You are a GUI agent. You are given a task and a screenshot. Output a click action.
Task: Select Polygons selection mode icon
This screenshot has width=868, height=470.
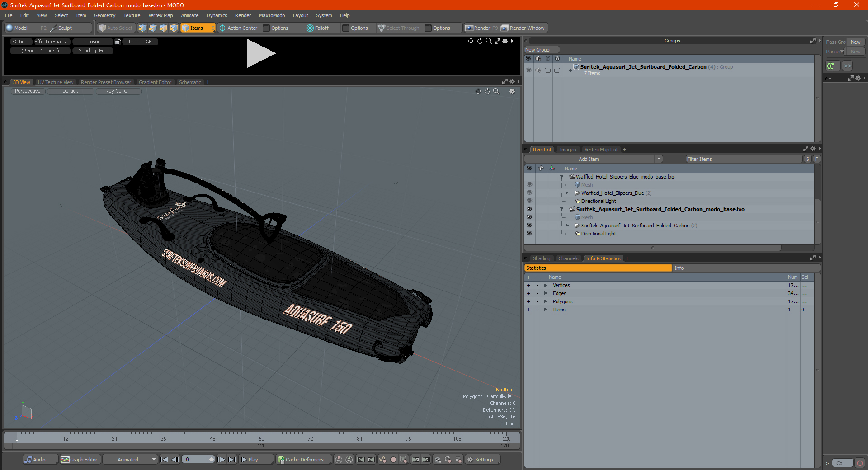(x=163, y=28)
